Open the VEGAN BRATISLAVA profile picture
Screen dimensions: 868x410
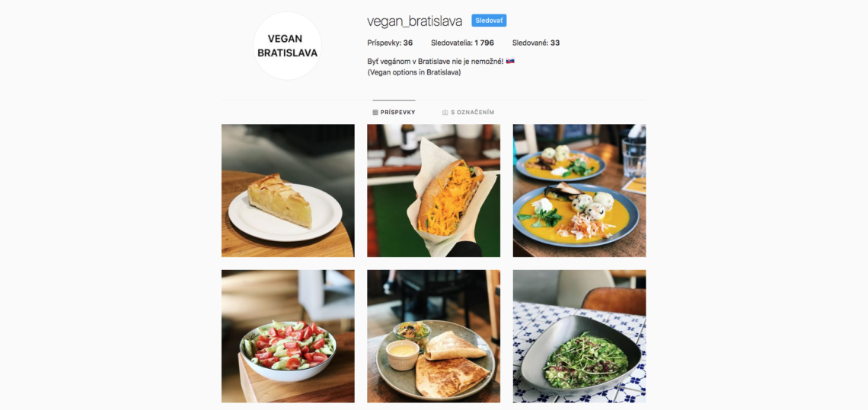pyautogui.click(x=287, y=46)
